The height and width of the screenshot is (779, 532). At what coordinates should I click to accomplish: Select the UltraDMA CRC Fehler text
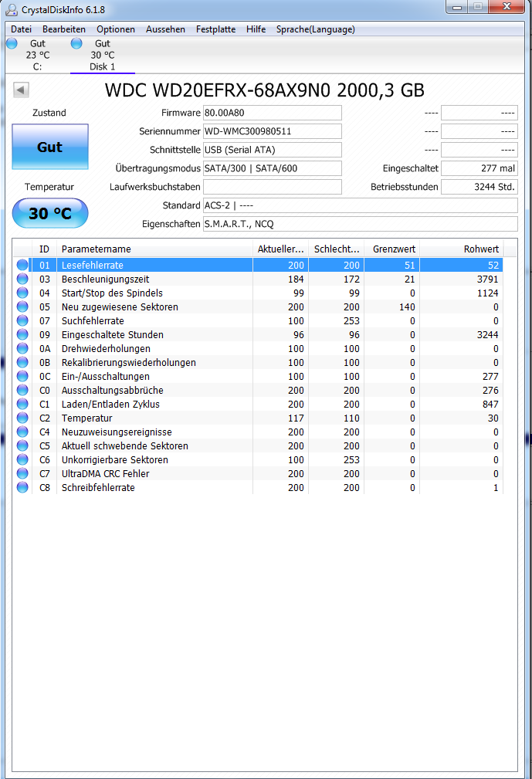click(x=105, y=474)
